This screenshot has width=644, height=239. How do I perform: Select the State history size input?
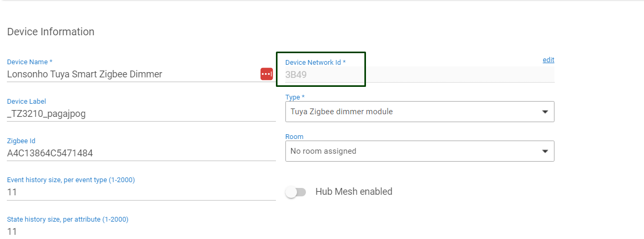[x=132, y=232]
